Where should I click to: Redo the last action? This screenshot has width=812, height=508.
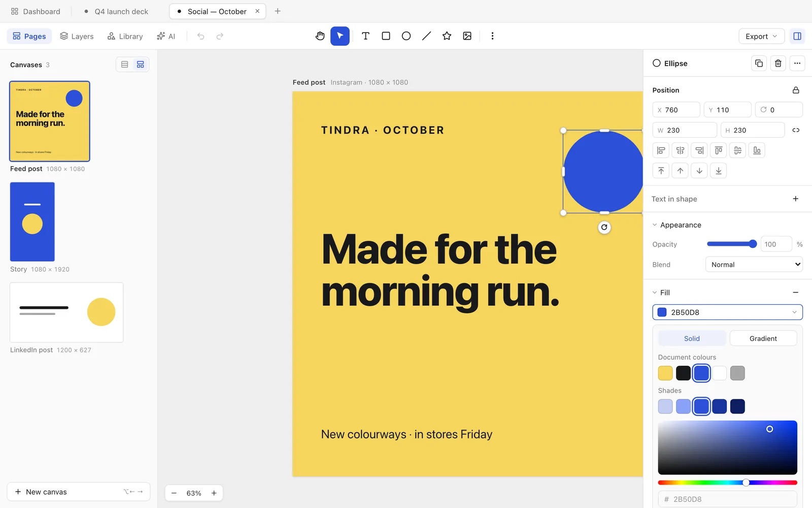click(x=220, y=36)
